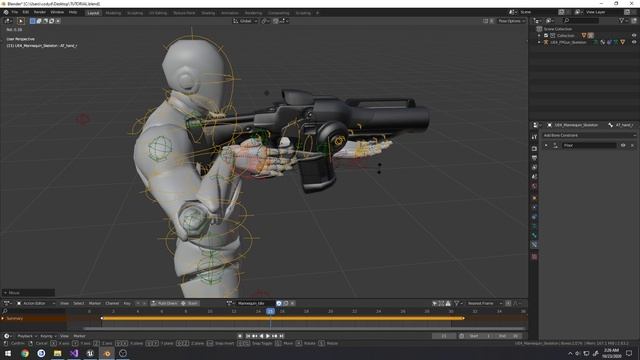Toggle the Collection exclude checkbox
Viewport: 640px width, 360px height.
(546, 36)
